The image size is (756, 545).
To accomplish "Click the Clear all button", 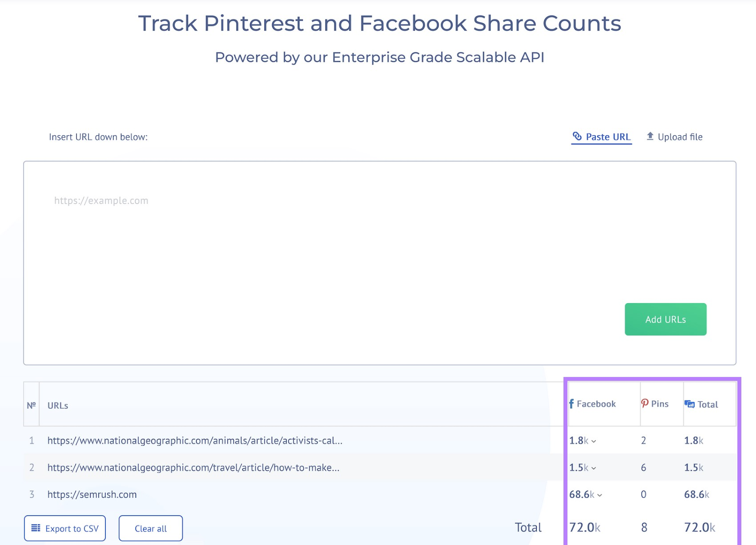I will pos(151,528).
